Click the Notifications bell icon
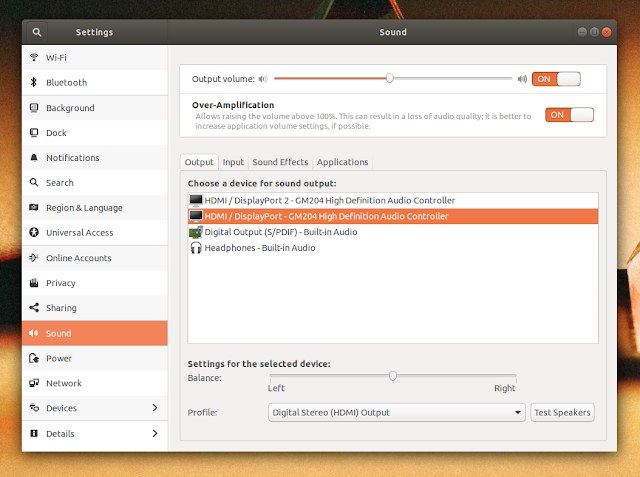This screenshot has width=640, height=477. [34, 158]
